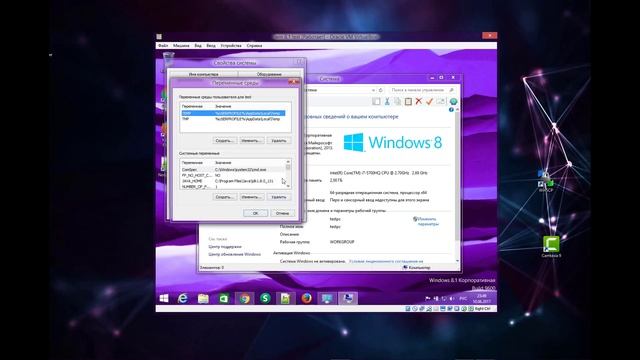Click Изменить under user variables list
This screenshot has height=360, width=640.
(x=251, y=140)
